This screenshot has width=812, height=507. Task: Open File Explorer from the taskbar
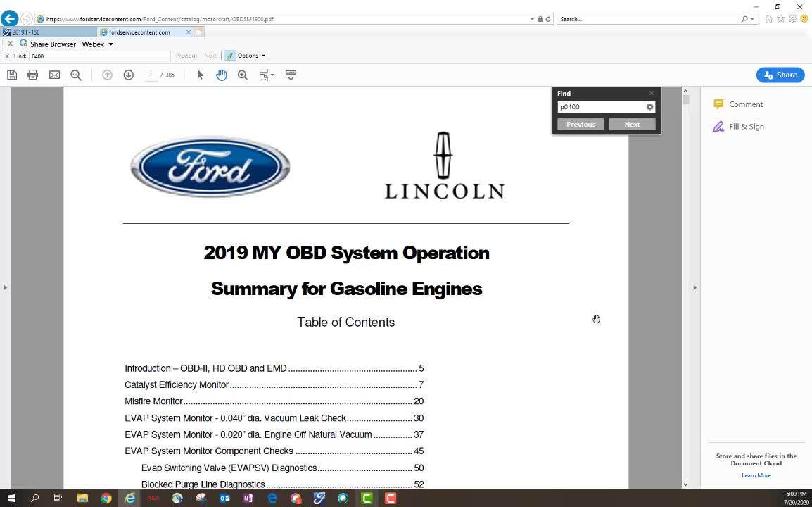click(82, 498)
